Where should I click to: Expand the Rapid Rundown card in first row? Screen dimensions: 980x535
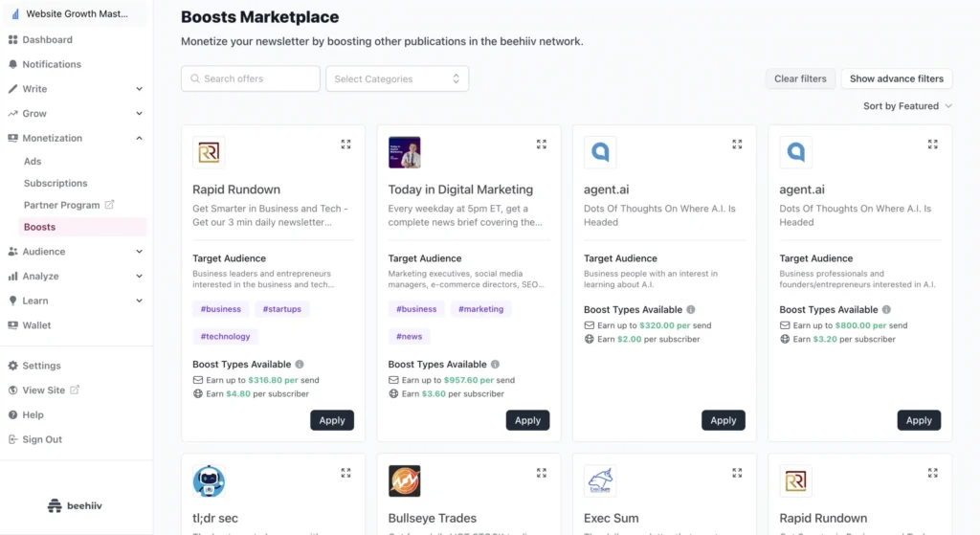click(x=345, y=144)
